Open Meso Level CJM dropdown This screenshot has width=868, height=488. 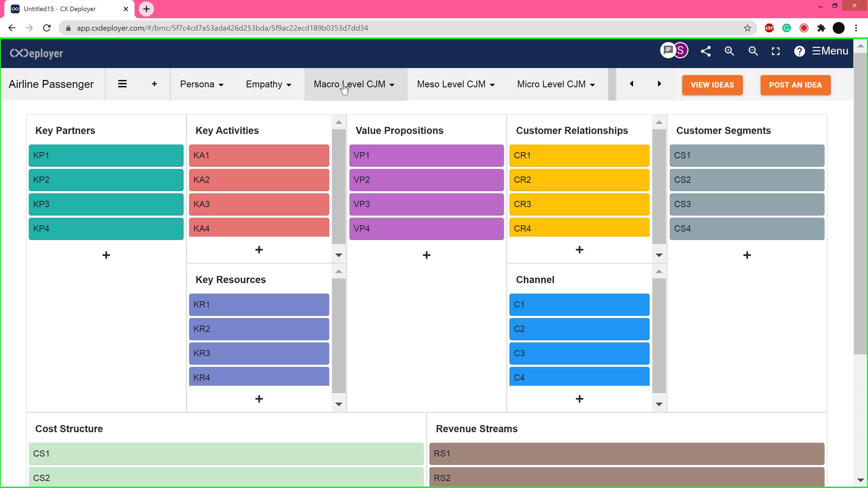coord(456,84)
